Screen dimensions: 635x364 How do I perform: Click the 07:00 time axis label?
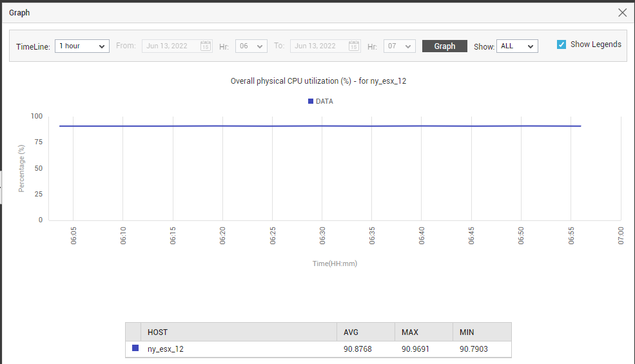point(621,236)
